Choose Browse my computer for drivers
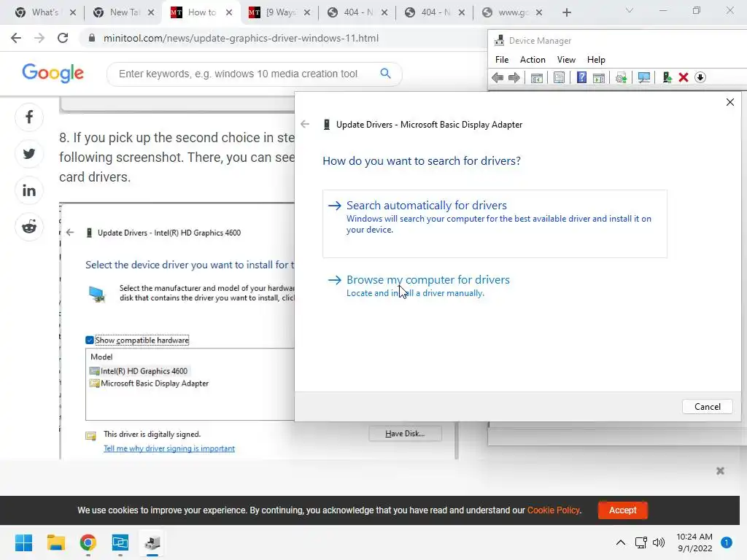 coord(419,286)
